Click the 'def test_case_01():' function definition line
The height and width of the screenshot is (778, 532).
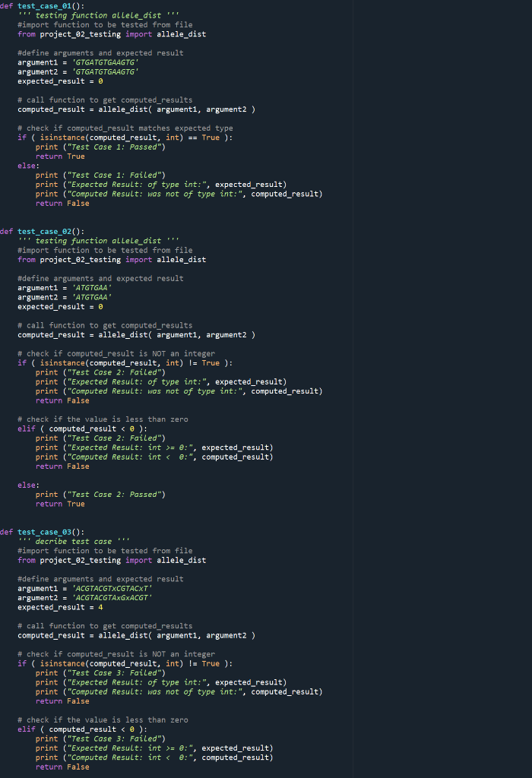pyautogui.click(x=43, y=6)
